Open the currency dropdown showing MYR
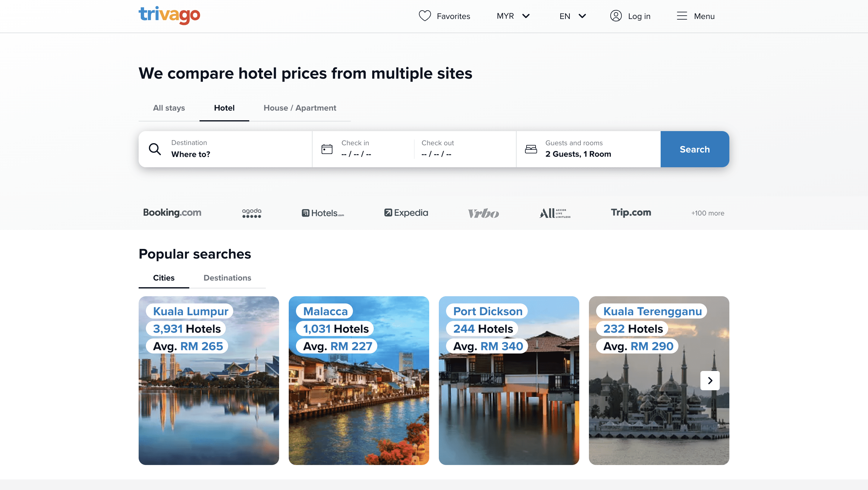868x490 pixels. (513, 16)
